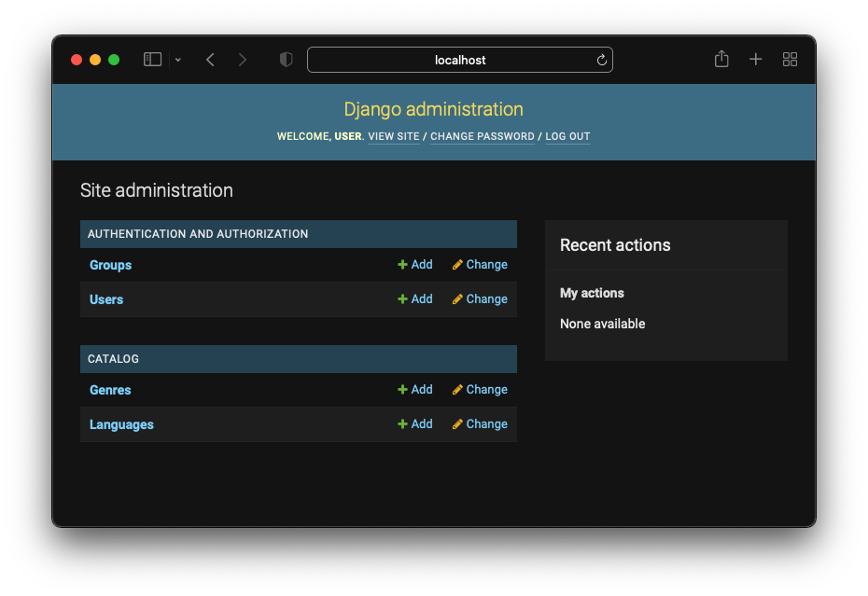This screenshot has height=596, width=868.
Task: Click the plus icon in Groups row
Action: pyautogui.click(x=402, y=265)
